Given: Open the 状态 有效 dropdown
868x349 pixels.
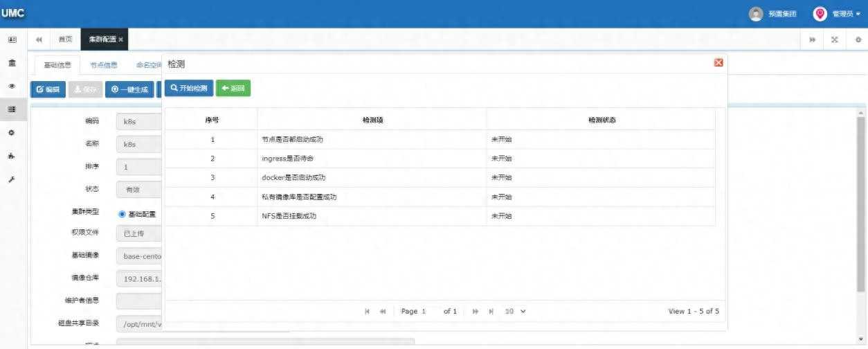Looking at the screenshot, I should point(140,189).
